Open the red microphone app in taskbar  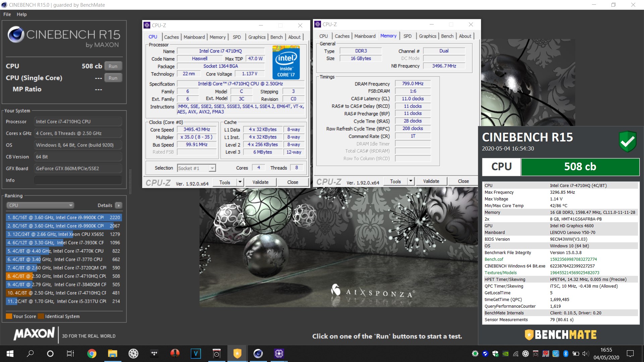point(175,353)
